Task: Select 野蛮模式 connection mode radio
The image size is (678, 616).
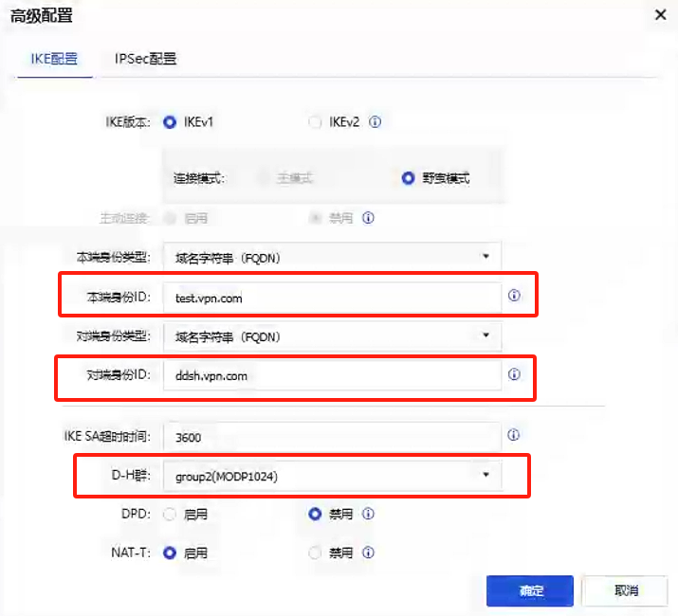Action: [408, 177]
